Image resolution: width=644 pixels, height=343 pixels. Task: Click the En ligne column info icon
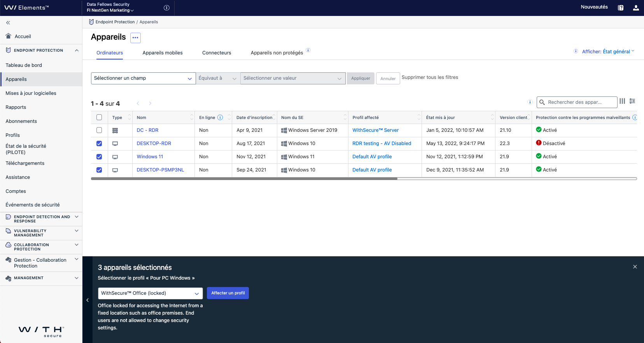pos(220,117)
